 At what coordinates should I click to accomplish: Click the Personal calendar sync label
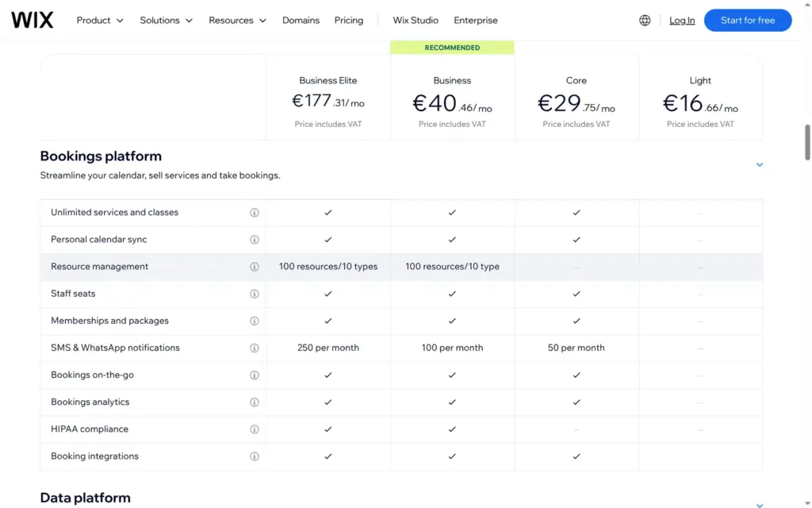(99, 240)
